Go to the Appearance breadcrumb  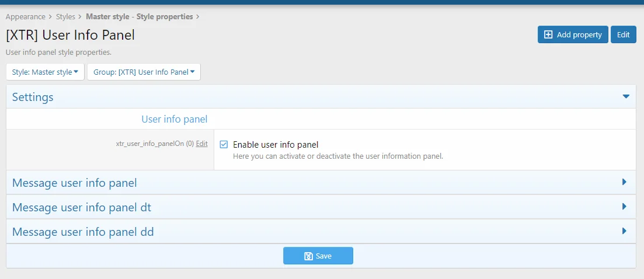25,17
